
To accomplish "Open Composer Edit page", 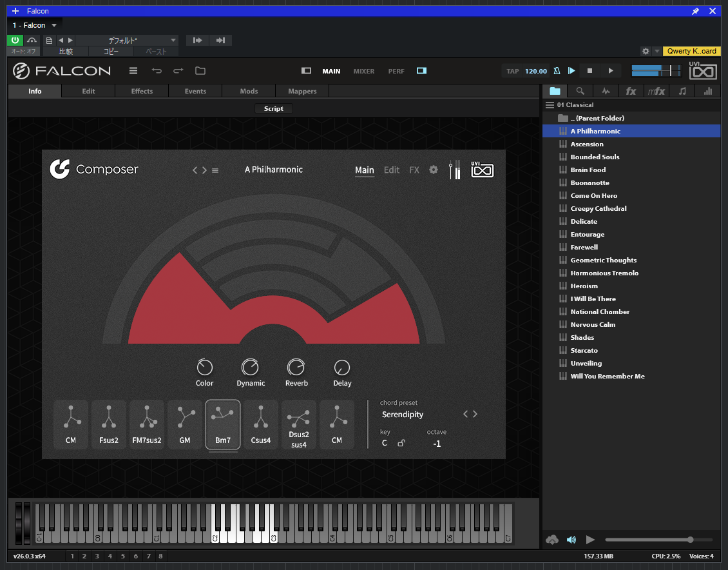I will (x=392, y=170).
